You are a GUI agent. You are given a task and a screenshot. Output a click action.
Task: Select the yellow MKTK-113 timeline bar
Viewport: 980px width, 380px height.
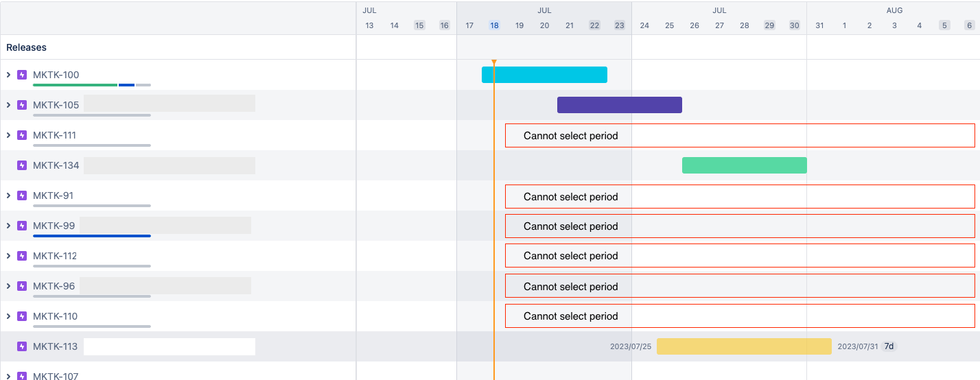coord(744,346)
